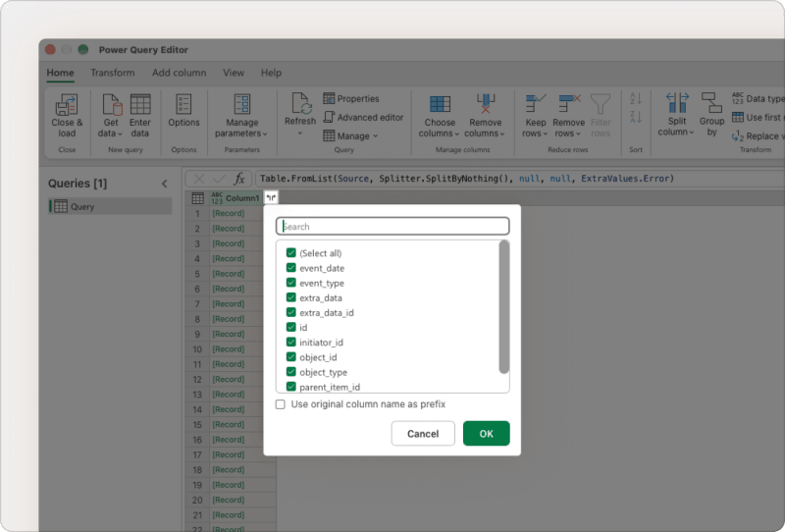Click the [Record] cell in row 1
Screen dimensions: 785x532
pyautogui.click(x=229, y=213)
